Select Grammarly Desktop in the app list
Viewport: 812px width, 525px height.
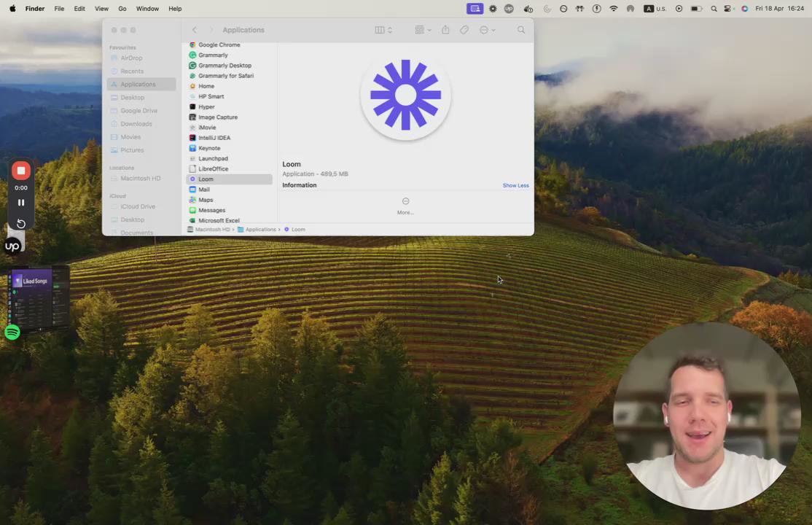point(229,66)
